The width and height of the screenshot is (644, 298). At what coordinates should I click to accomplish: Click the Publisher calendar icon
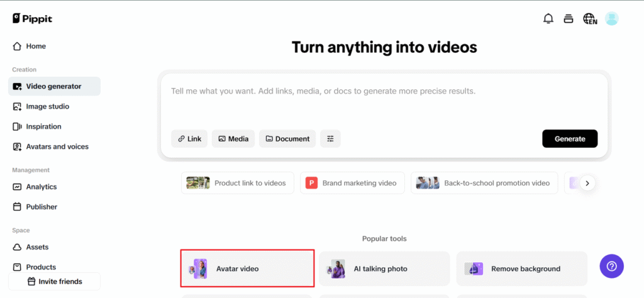coord(17,207)
